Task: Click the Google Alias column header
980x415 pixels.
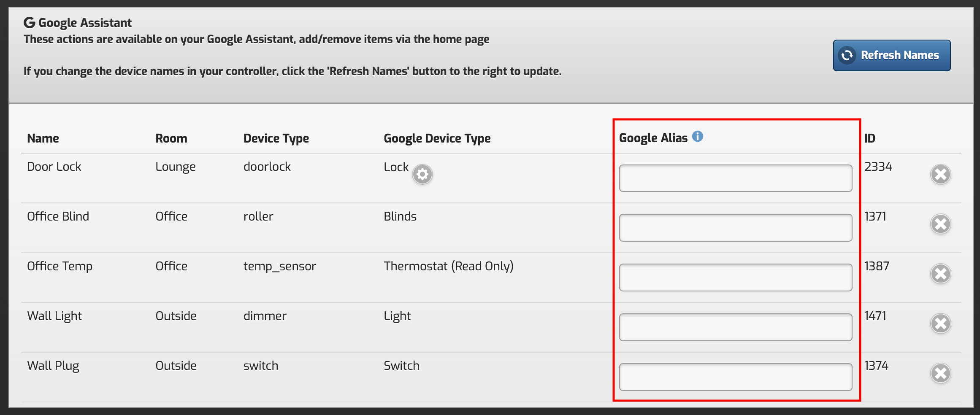Action: tap(653, 138)
